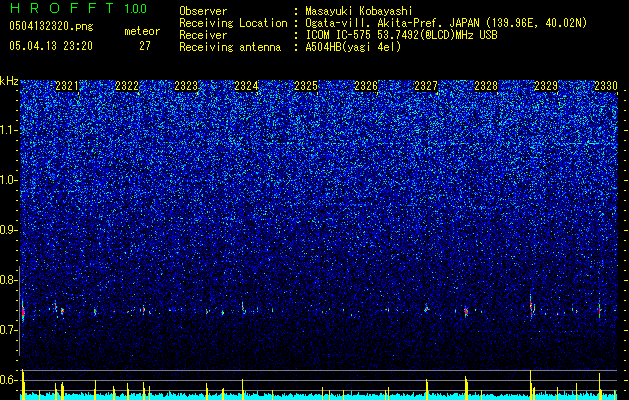Click the 2326 time marker
The height and width of the screenshot is (400, 629).
click(x=366, y=86)
